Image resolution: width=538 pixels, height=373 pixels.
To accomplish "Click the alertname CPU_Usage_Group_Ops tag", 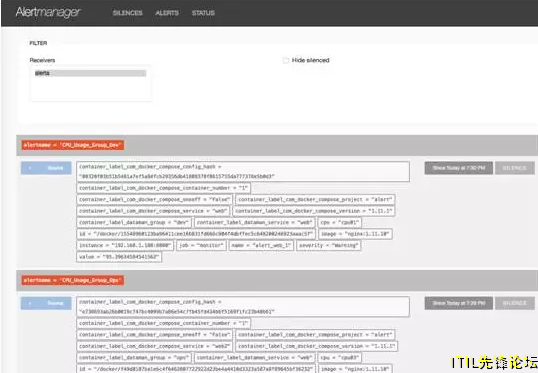I will (x=72, y=280).
